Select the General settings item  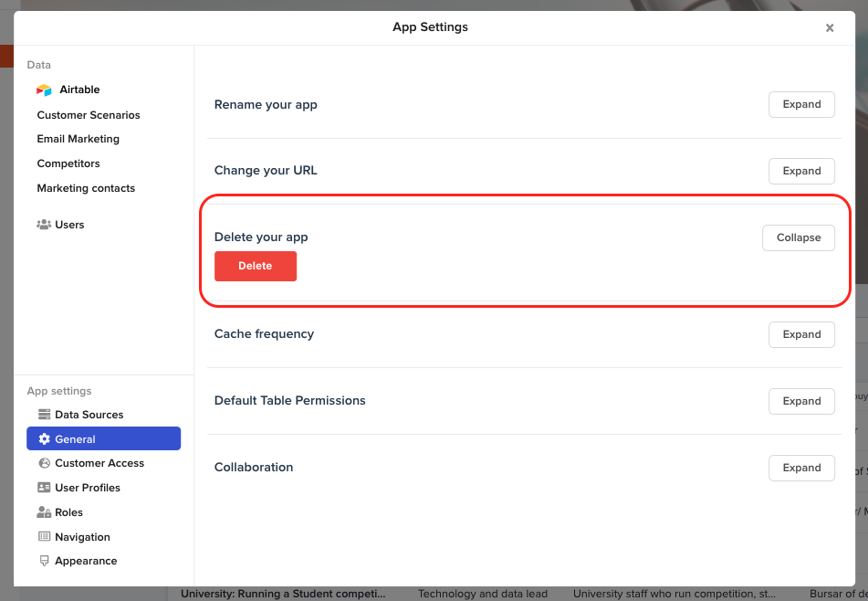(103, 438)
